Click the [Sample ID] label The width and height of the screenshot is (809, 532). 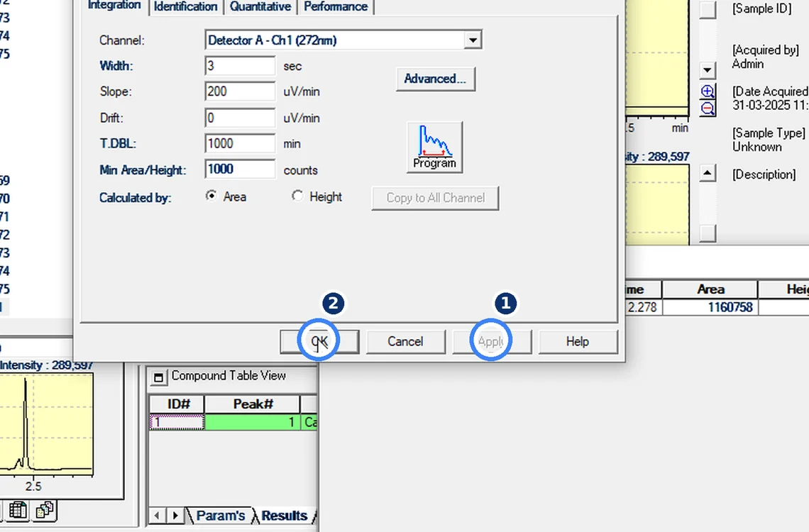tap(762, 9)
